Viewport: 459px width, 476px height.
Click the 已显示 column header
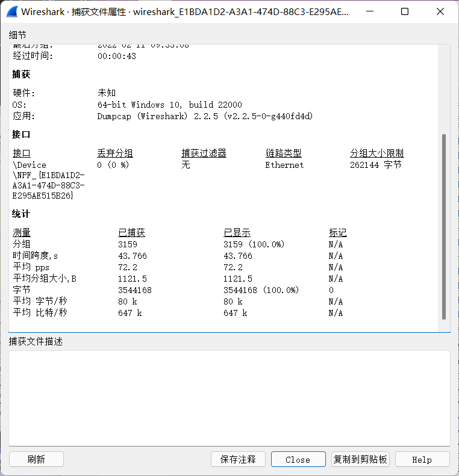[237, 232]
